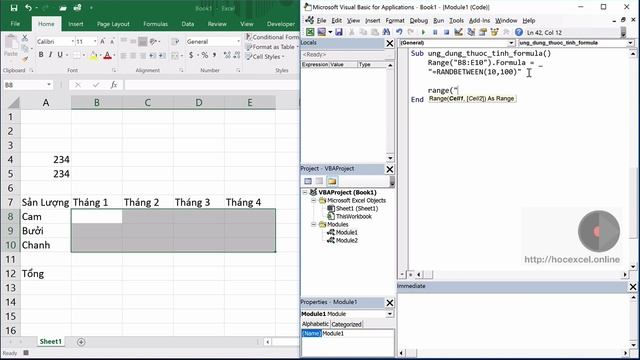This screenshot has height=360, width=640.
Task: Collapse the Modules folder in Project tree
Action: 313,224
